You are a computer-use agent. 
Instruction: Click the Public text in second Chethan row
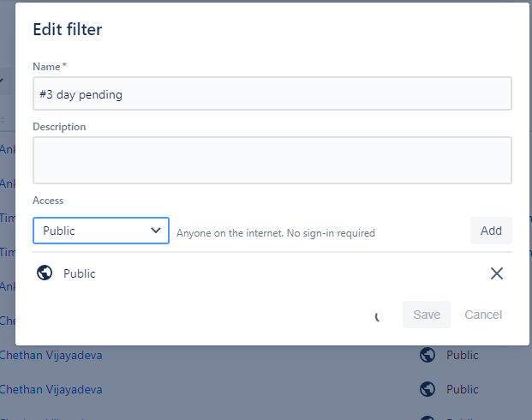coord(463,389)
